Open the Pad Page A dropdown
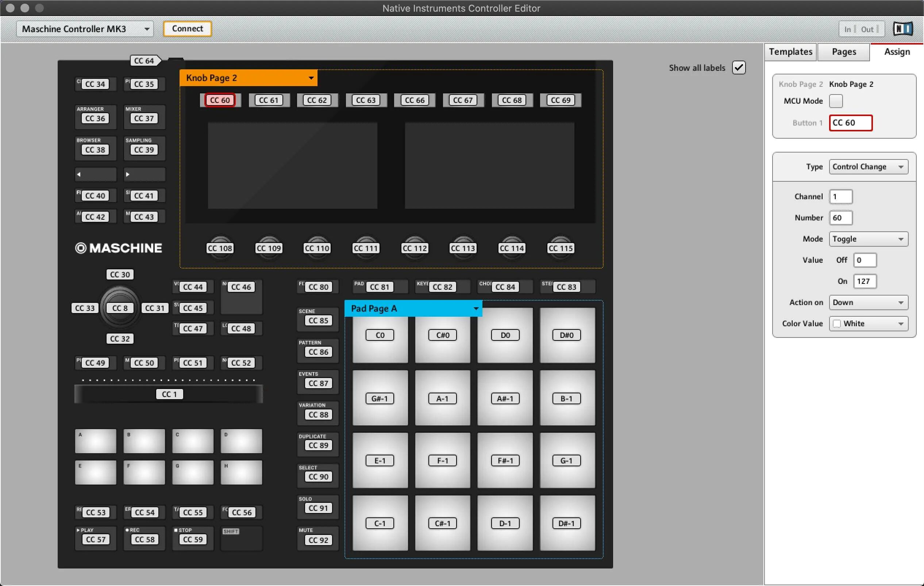This screenshot has height=586, width=924. point(413,309)
